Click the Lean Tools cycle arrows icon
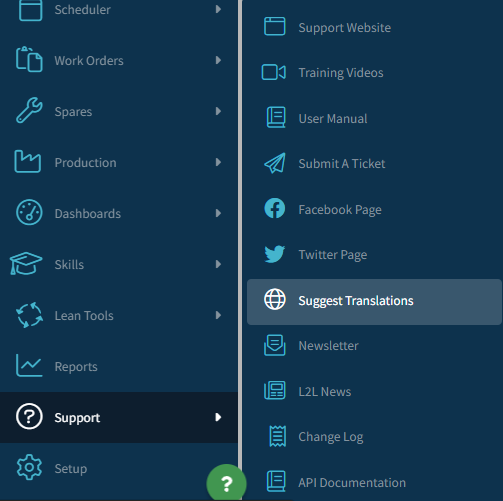This screenshot has height=501, width=503. pyautogui.click(x=29, y=315)
